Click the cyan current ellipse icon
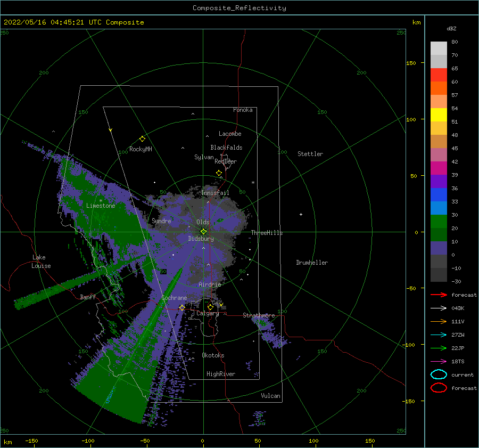Viewport: 479px width, 448px height. 439,374
